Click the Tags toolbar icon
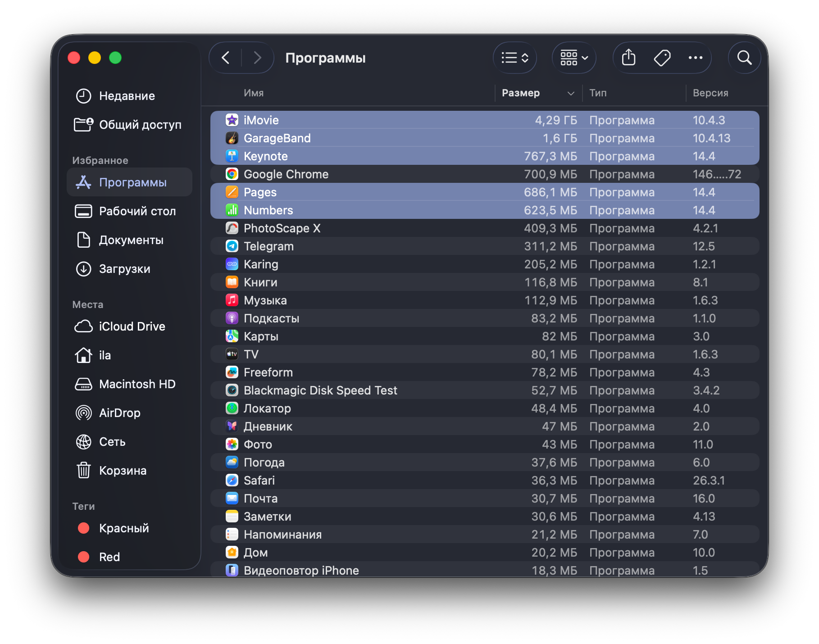Image resolution: width=819 pixels, height=644 pixels. 662,58
